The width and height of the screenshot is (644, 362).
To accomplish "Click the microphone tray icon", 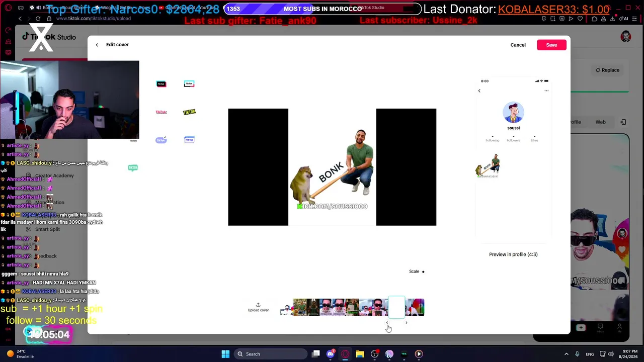I will click(577, 354).
